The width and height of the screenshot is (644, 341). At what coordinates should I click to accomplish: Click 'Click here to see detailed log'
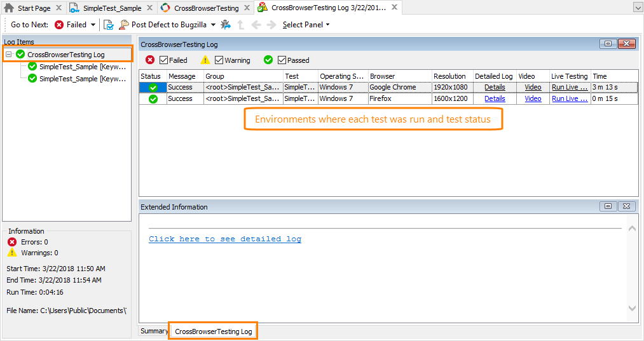click(225, 239)
